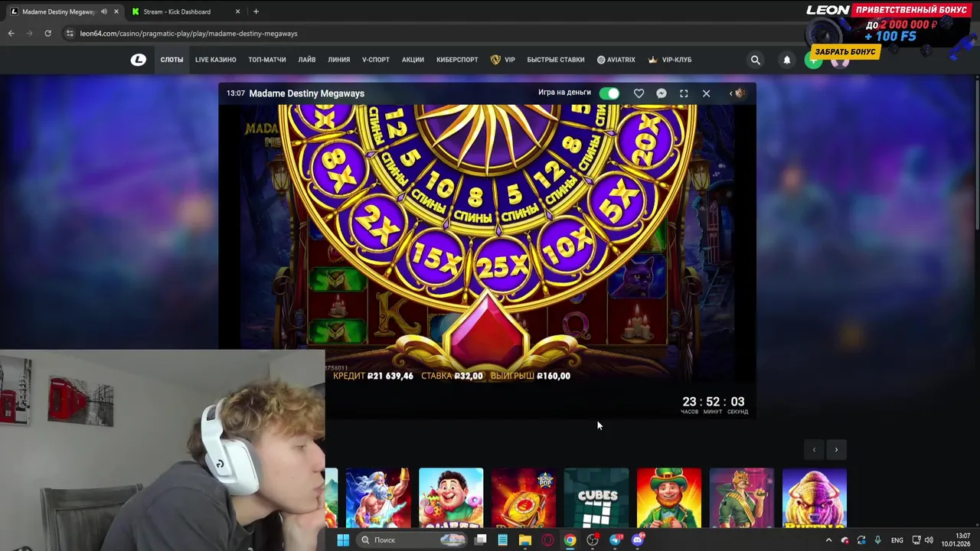Click the 'Madame Destiny Megaways' title text
The width and height of the screenshot is (980, 551).
coord(307,93)
